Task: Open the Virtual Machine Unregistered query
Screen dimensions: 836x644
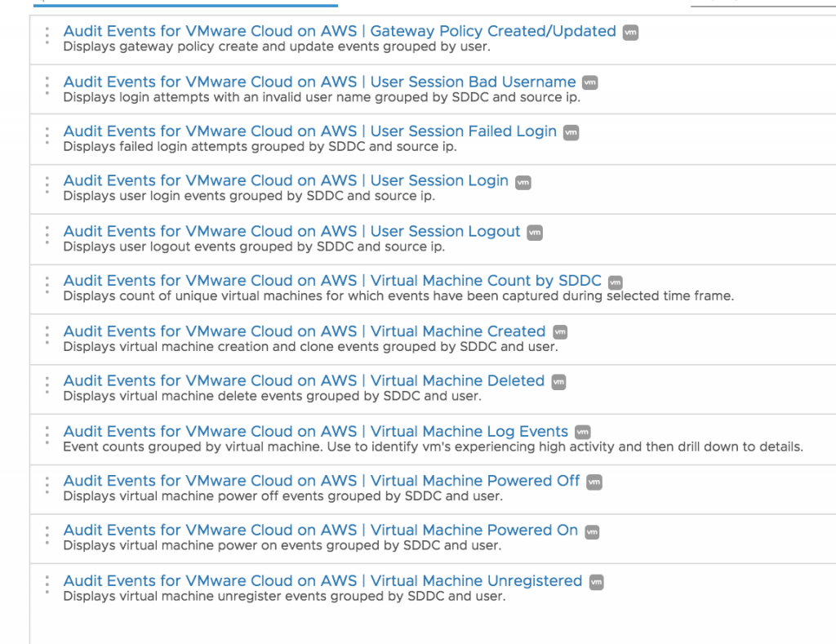Action: tap(322, 581)
